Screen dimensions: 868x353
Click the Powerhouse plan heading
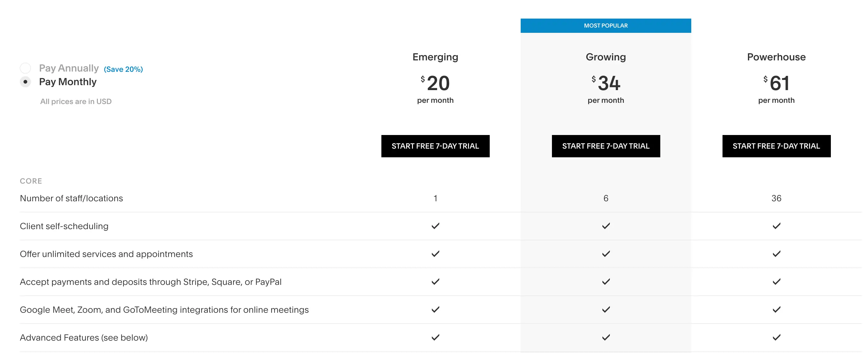pos(776,57)
